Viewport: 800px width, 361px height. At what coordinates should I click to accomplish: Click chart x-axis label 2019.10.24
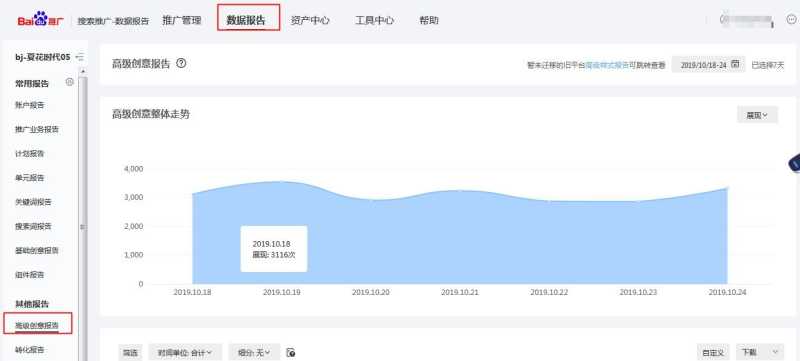click(x=728, y=293)
